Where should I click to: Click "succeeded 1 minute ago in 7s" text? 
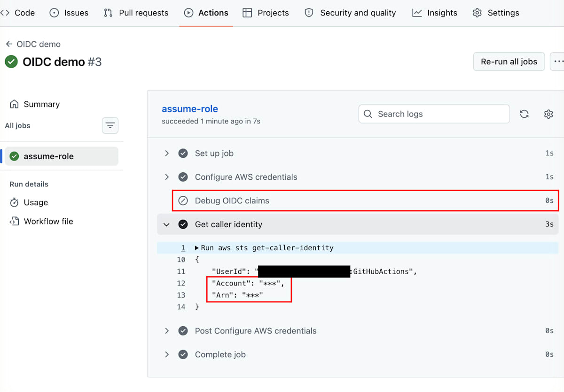click(211, 121)
